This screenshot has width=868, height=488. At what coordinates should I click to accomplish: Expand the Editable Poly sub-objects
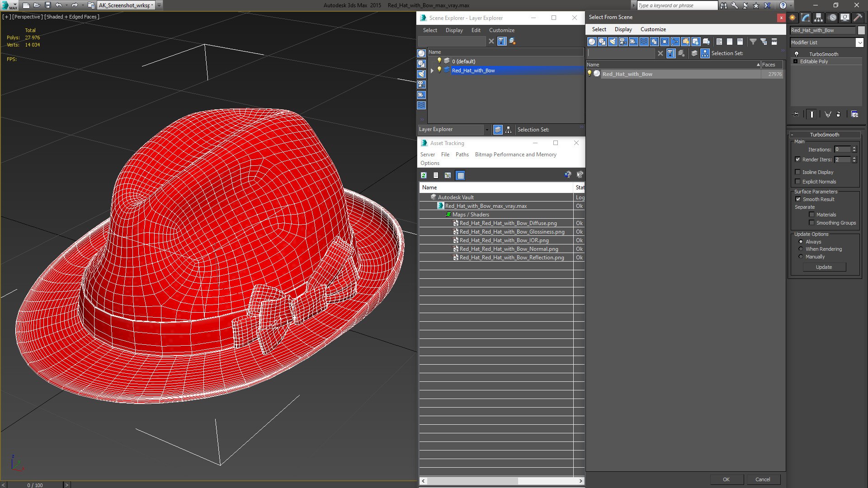796,61
